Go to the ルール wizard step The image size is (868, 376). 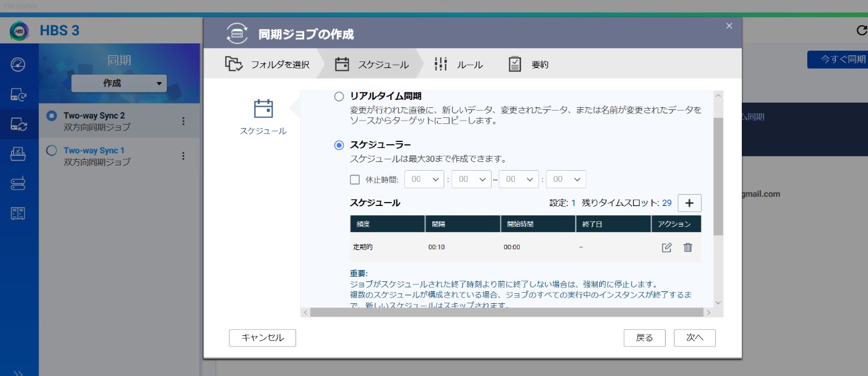click(459, 65)
